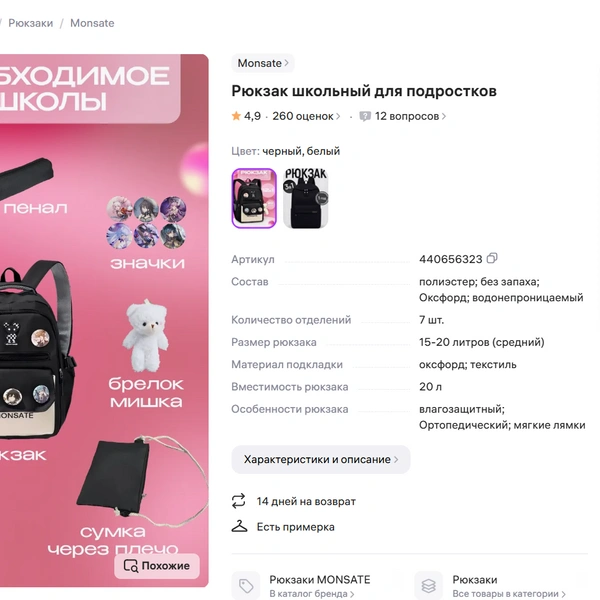
Task: Click the Похожие button on the product image
Action: tap(157, 566)
